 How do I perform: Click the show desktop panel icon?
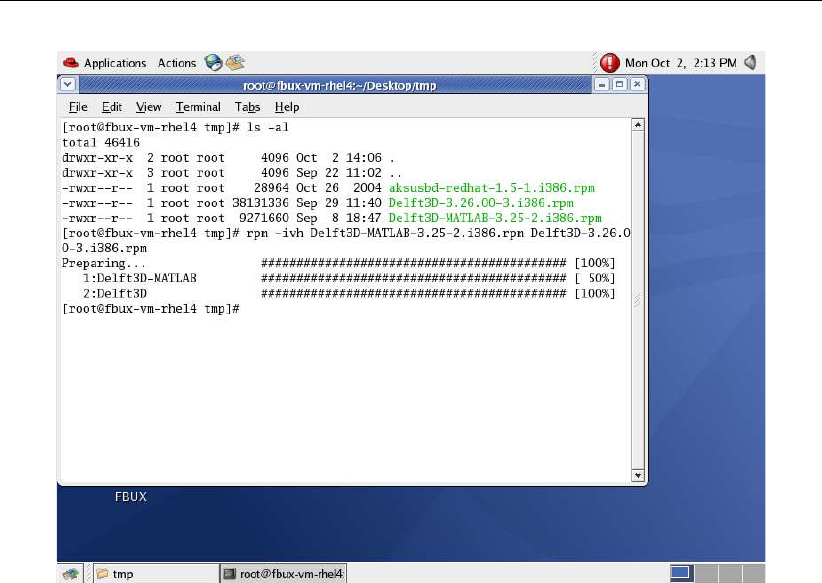tap(70, 574)
